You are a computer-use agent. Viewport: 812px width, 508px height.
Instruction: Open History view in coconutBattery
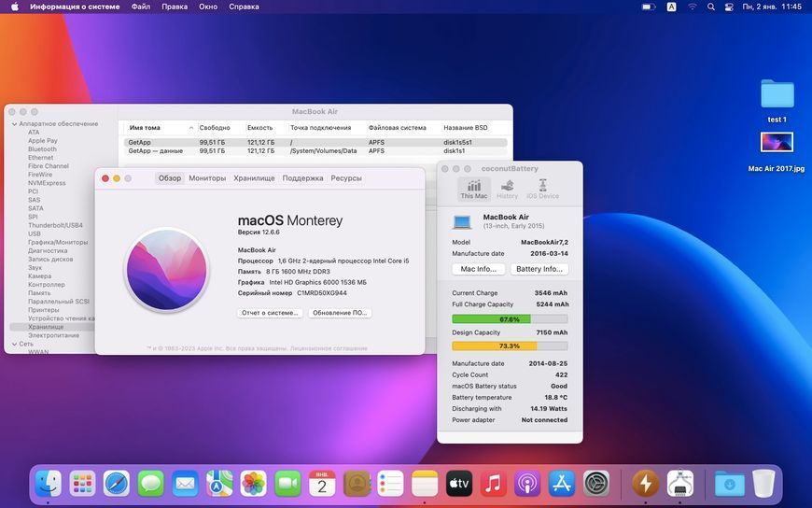pyautogui.click(x=507, y=190)
